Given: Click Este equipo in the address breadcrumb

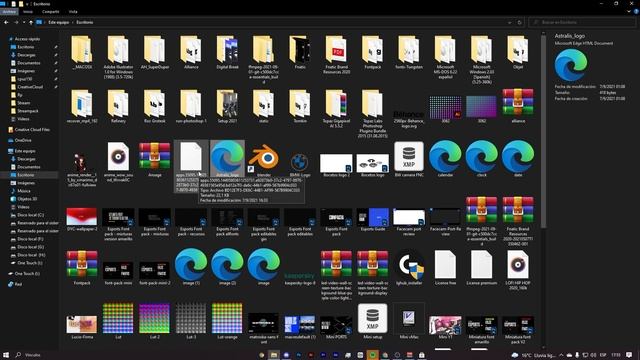Looking at the screenshot, I should click(x=58, y=22).
